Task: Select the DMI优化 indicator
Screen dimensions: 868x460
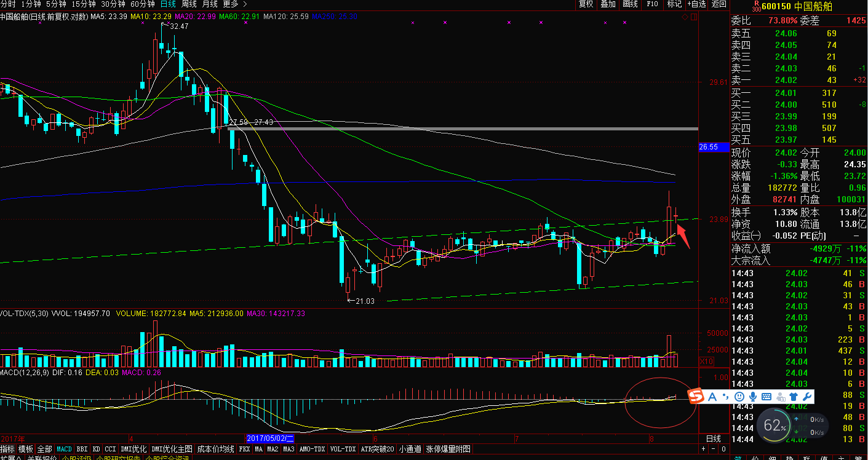Action: click(134, 450)
